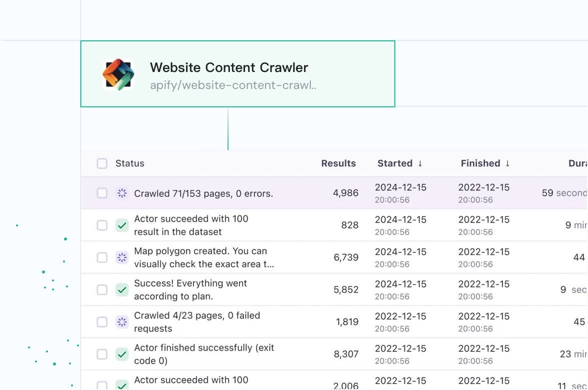Click the checkmark on the 2,006 results row
588x390 pixels.
[x=122, y=385]
